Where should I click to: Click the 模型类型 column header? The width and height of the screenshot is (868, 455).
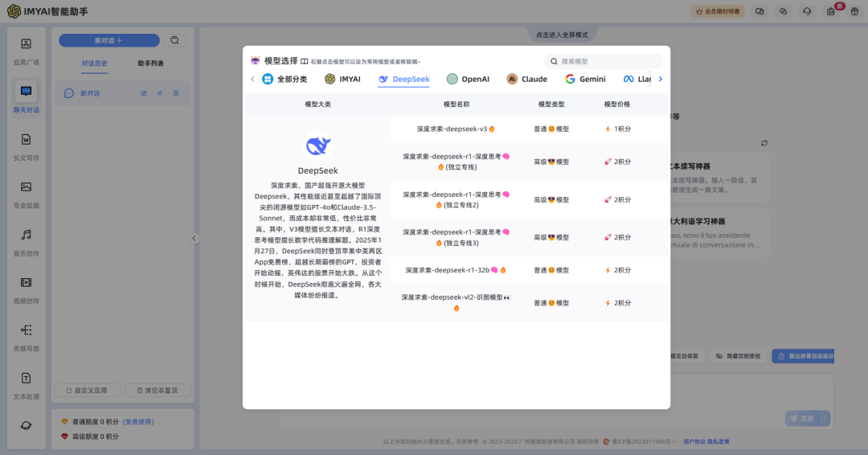[x=551, y=104]
